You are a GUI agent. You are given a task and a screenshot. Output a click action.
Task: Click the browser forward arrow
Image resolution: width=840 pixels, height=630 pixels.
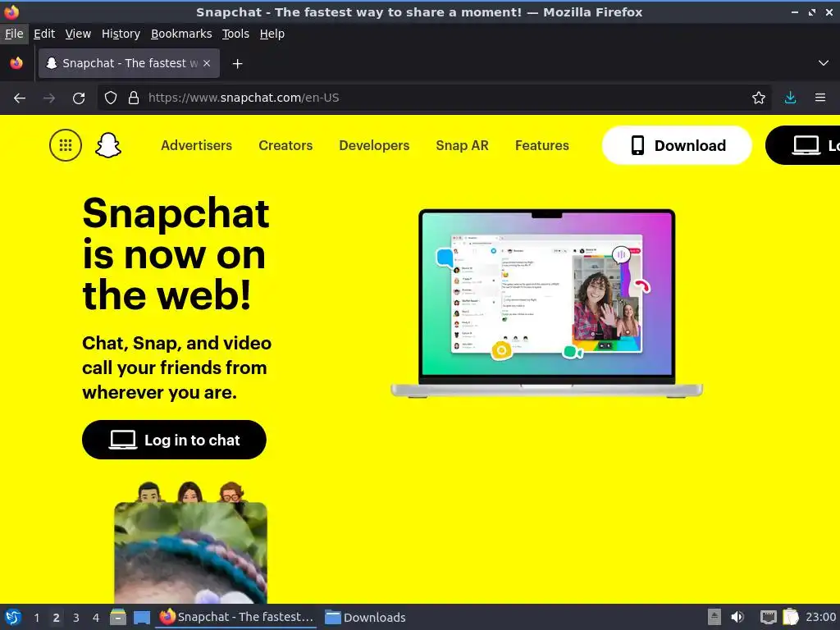coord(49,98)
